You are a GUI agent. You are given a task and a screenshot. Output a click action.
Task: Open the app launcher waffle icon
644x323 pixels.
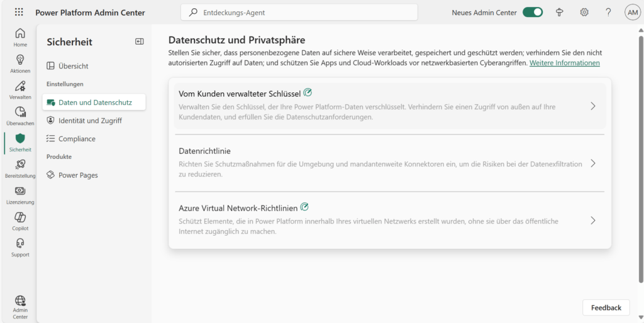[x=19, y=13]
